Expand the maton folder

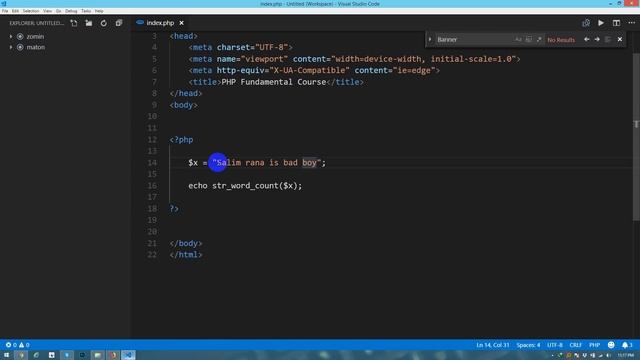pos(11,47)
